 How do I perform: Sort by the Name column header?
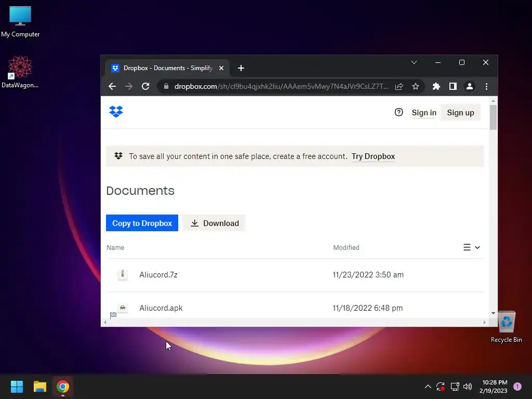coord(115,248)
